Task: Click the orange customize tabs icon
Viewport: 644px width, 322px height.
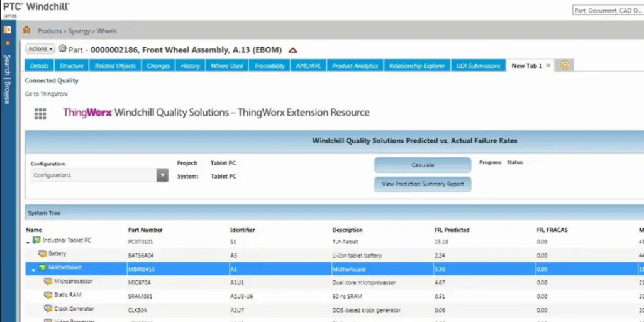Action: [x=564, y=65]
